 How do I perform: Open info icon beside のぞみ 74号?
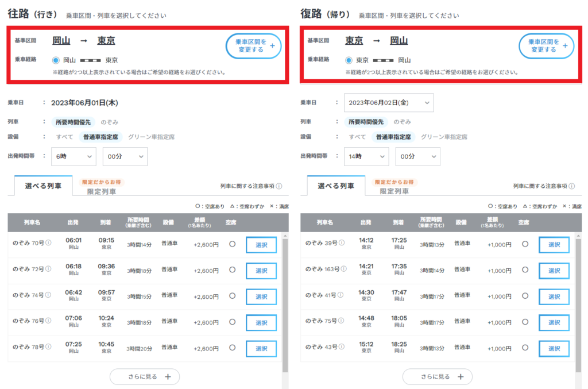point(48,294)
